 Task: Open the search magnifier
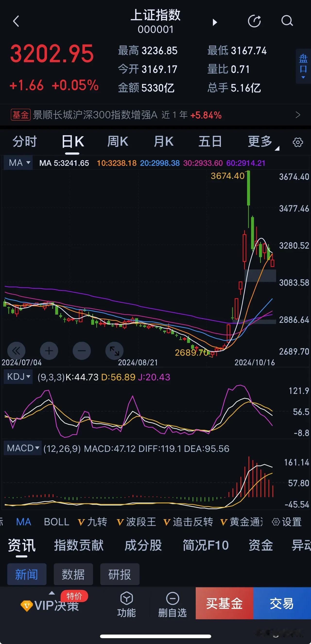(287, 21)
